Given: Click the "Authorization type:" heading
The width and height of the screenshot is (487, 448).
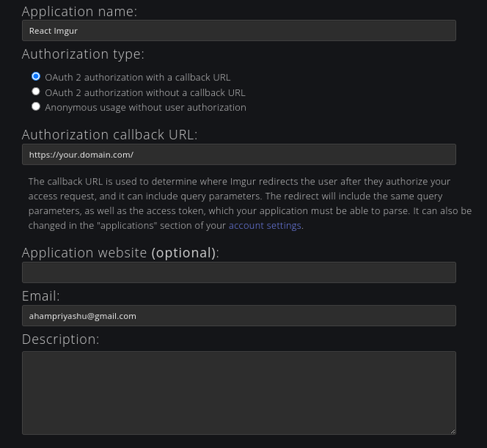Looking at the screenshot, I should click(83, 55).
